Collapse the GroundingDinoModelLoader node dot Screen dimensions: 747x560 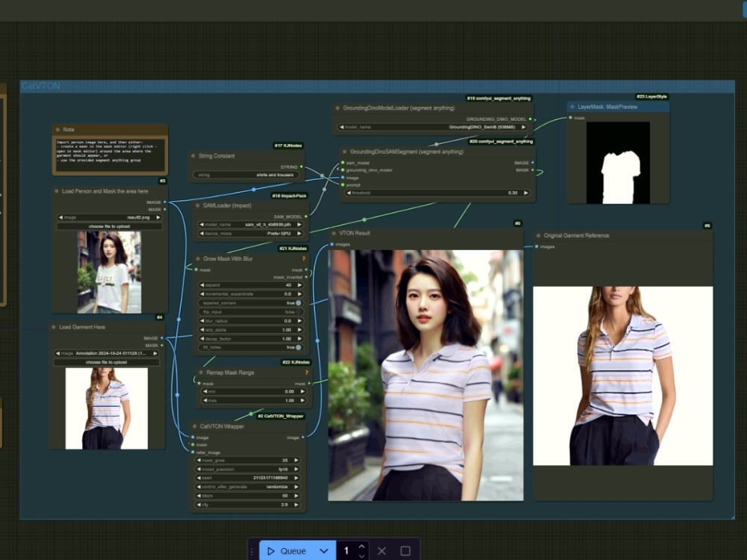(x=338, y=108)
